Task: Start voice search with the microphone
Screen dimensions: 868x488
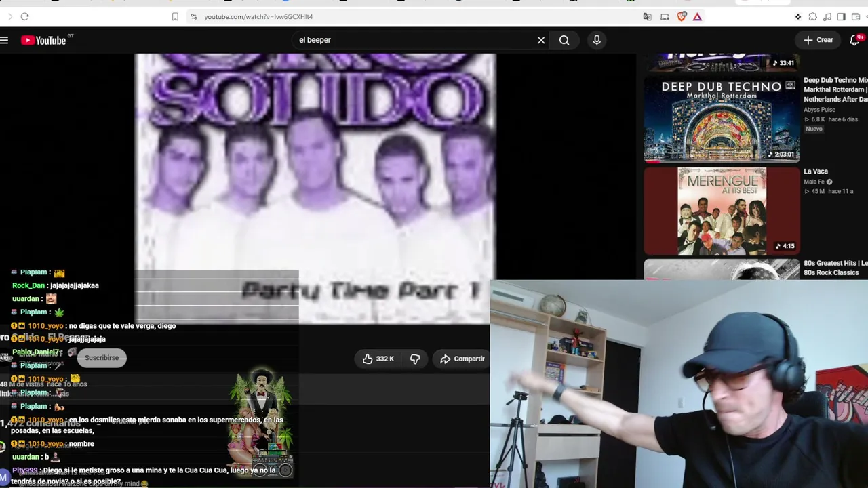Action: [597, 40]
